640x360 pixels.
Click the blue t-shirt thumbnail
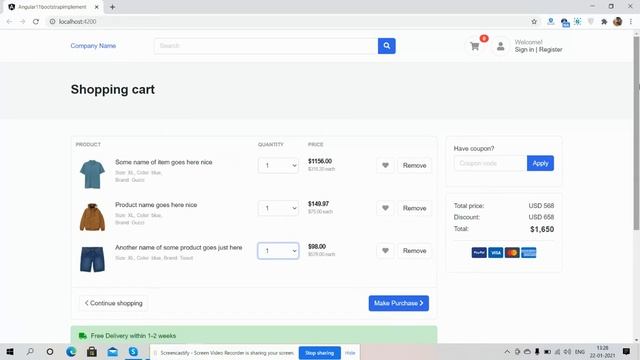92,174
